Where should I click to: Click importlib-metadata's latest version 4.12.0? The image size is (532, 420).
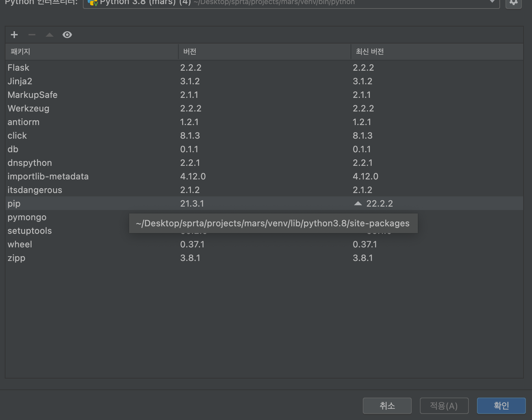click(x=366, y=176)
